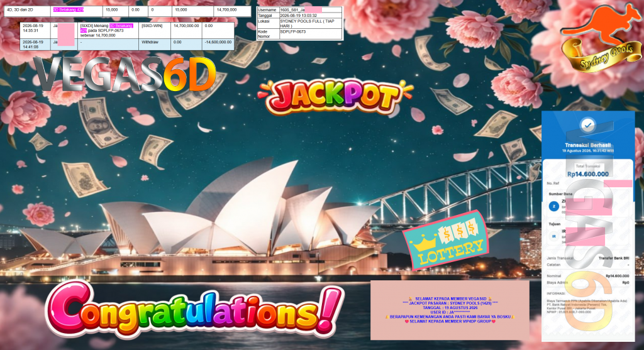Click "SELAMAT KEPADA MEMBER VEGAS6D" line
The width and height of the screenshot is (644, 350).
[x=450, y=298]
